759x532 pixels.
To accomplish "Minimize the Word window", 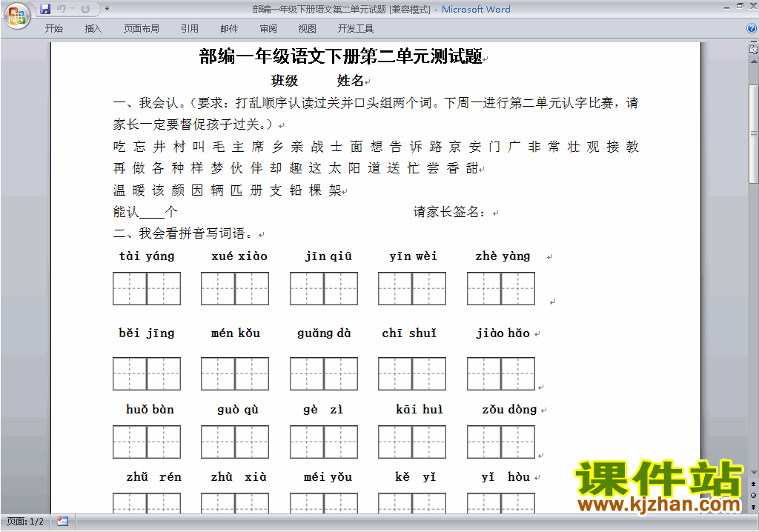I will [726, 7].
